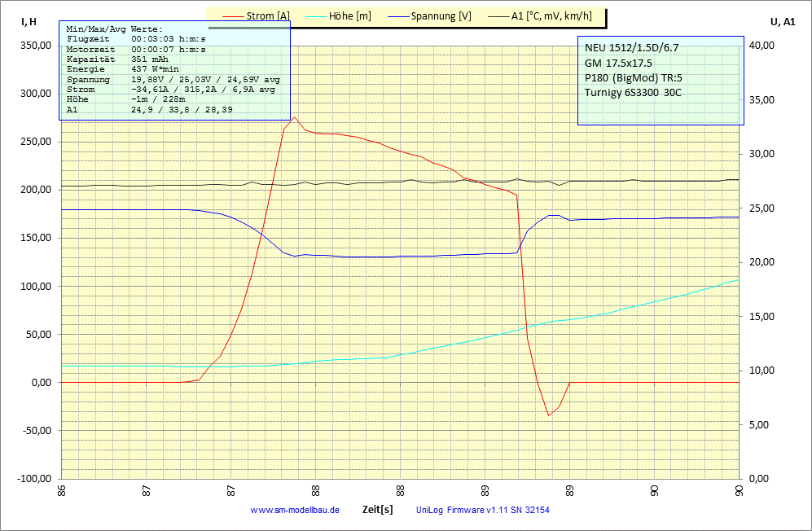
Task: Click the lowest point of the red curve
Action: [549, 415]
